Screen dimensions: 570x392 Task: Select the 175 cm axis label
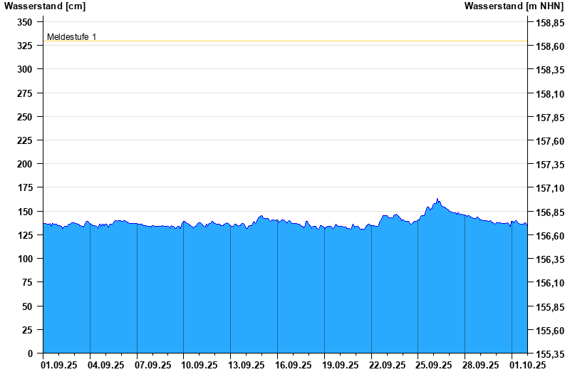pos(25,187)
